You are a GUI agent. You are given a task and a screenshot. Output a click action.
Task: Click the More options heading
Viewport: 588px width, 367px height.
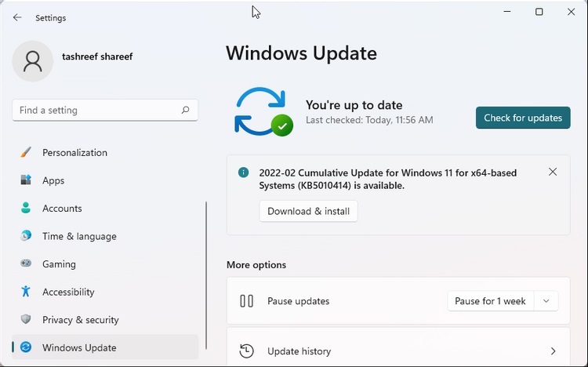pos(256,265)
